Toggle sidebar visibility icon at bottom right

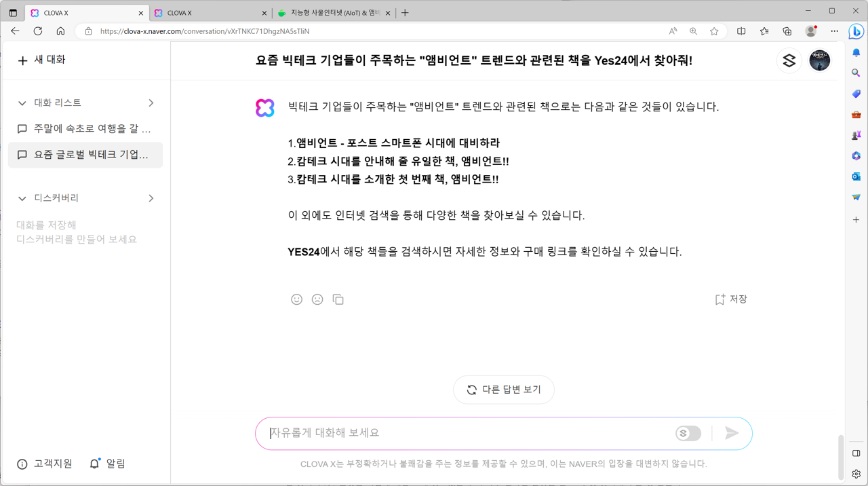(x=856, y=453)
